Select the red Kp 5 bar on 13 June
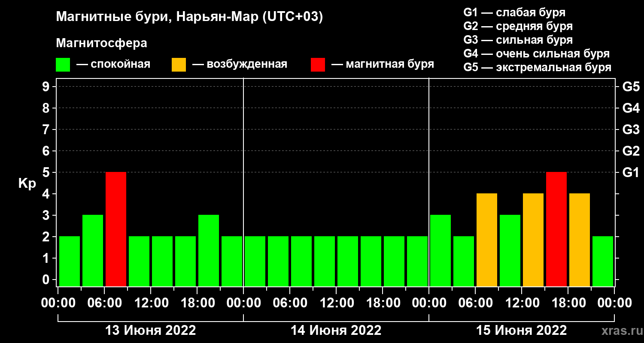This screenshot has height=343, width=644. 116,229
